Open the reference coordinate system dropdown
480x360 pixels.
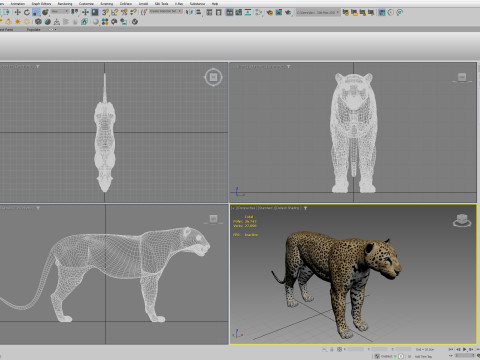coord(60,12)
